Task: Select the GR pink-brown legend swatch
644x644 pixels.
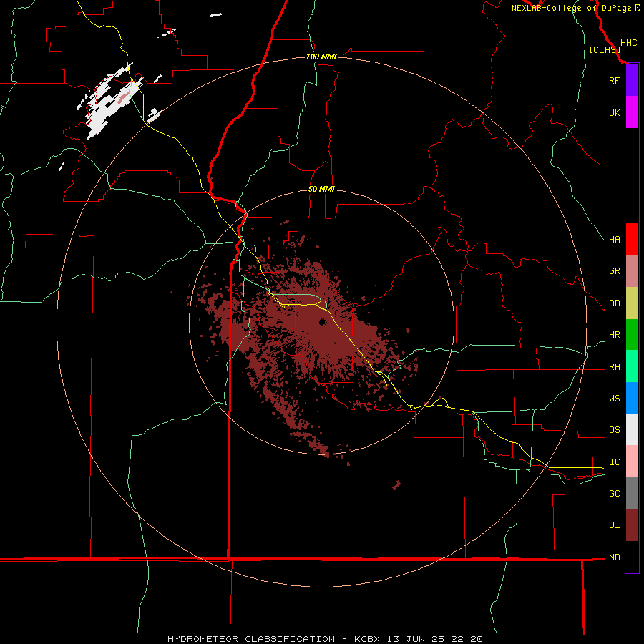Action: point(632,270)
